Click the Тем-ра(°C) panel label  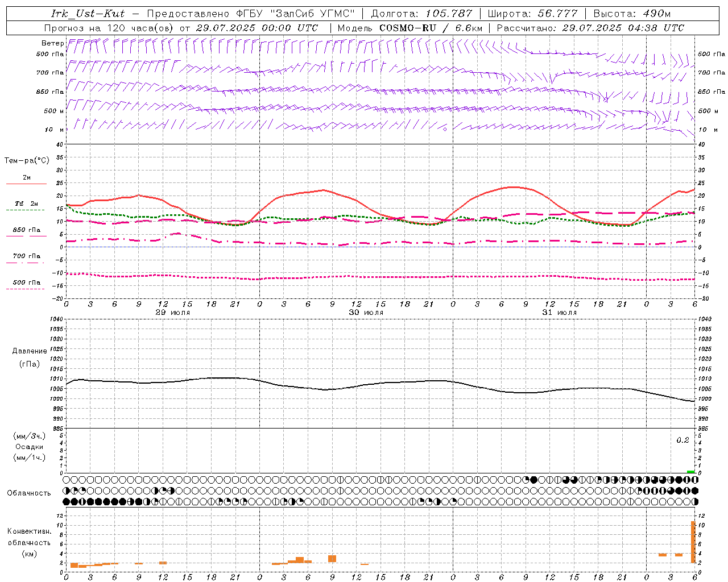pos(27,160)
